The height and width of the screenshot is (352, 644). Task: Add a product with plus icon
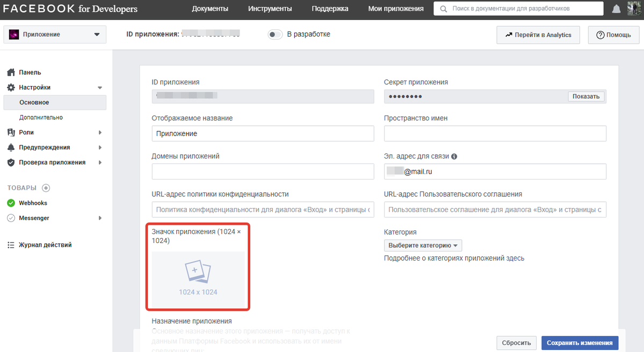46,188
